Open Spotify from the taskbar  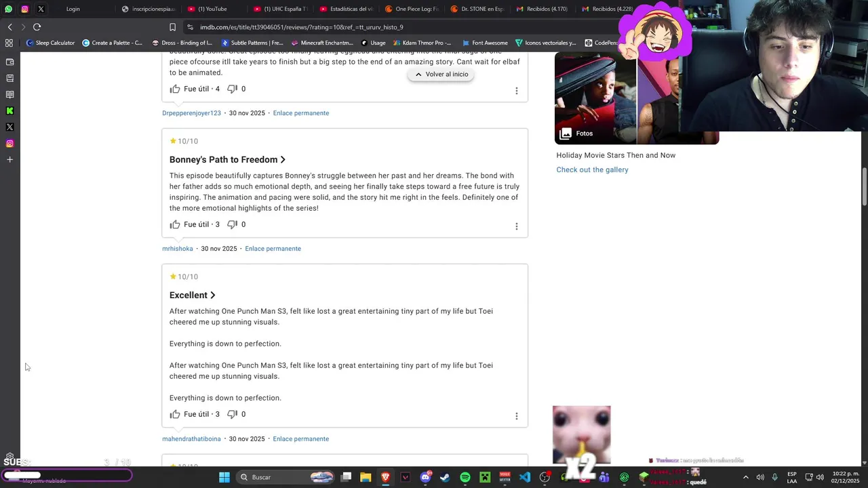[465, 477]
